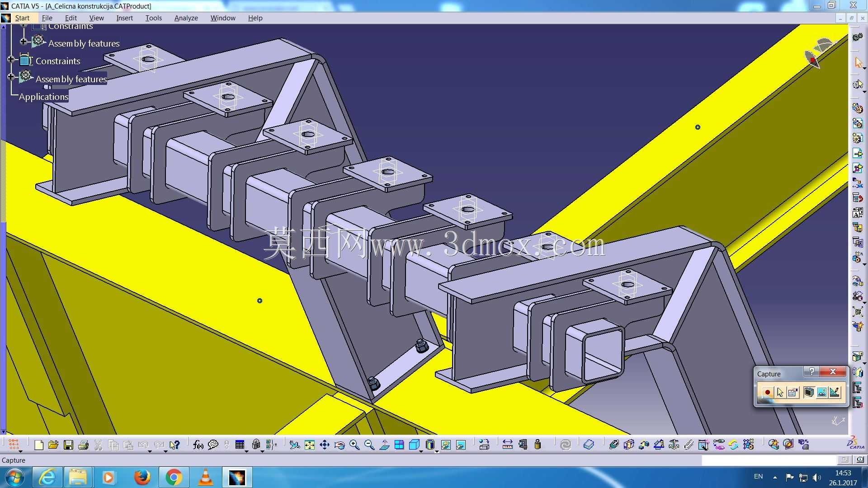
Task: Open Windows Start button
Action: (15, 477)
